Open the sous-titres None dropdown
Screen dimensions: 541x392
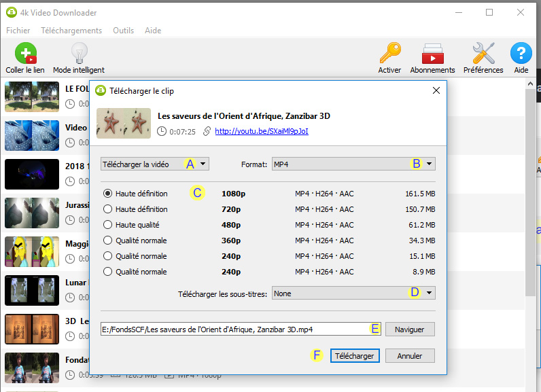(353, 293)
